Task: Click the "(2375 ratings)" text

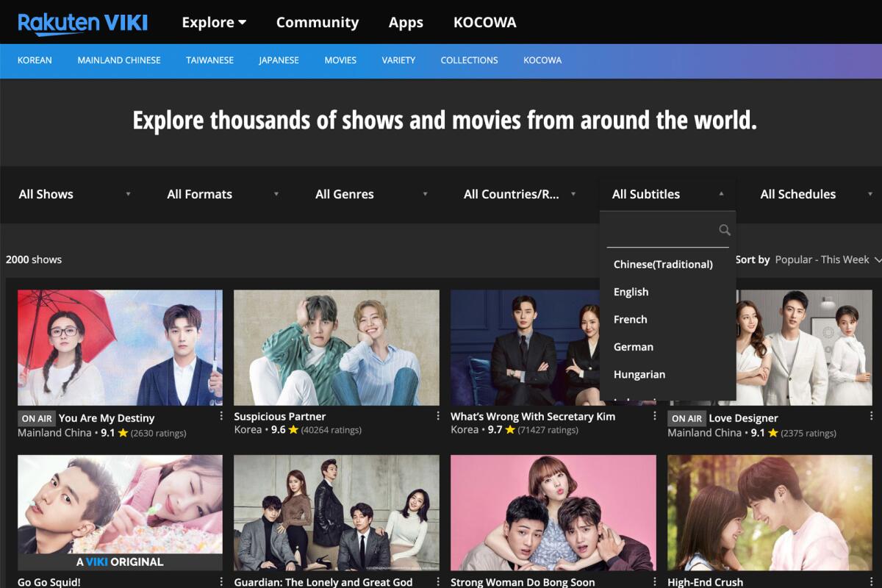Action: 808,433
